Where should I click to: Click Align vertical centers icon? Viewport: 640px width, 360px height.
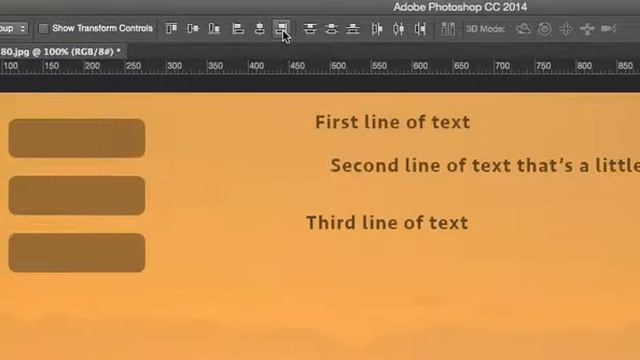click(193, 29)
